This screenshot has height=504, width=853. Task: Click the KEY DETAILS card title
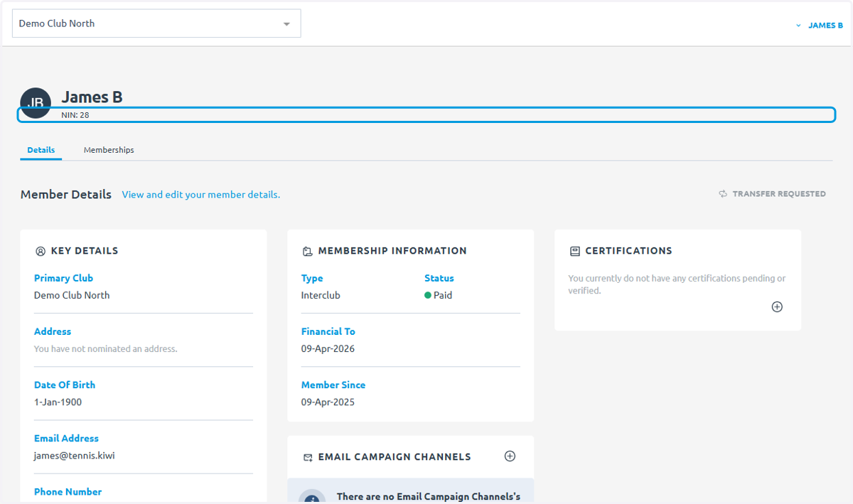coord(85,251)
